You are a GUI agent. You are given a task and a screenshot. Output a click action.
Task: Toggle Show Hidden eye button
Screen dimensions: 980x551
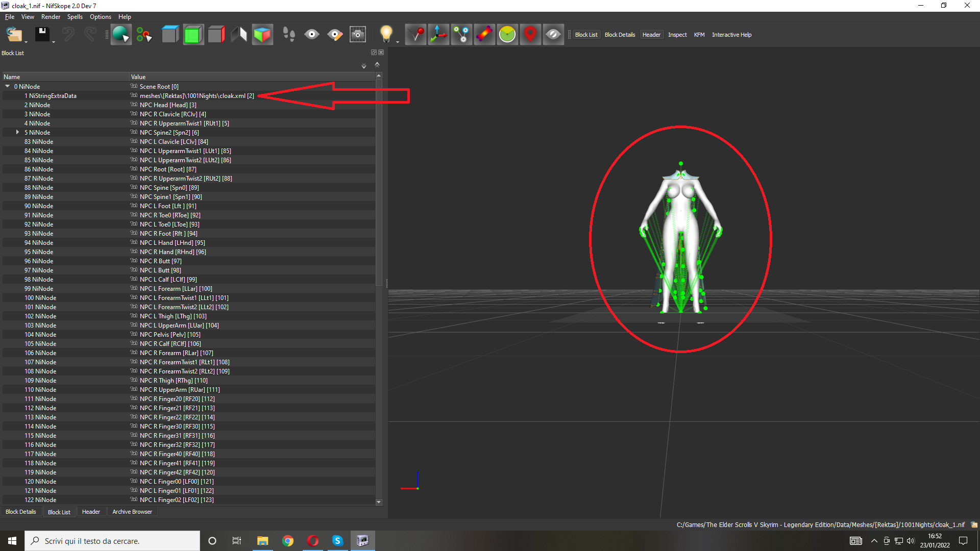click(x=553, y=35)
